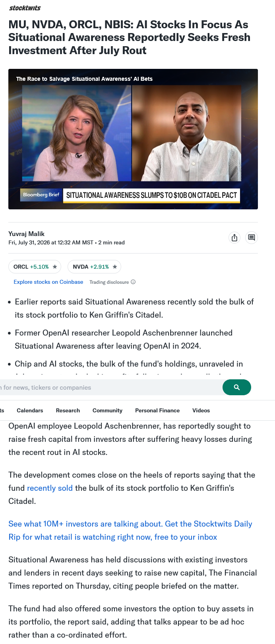Screen dimensions: 275x644
Task: Open the share article icon
Action: click(x=234, y=238)
